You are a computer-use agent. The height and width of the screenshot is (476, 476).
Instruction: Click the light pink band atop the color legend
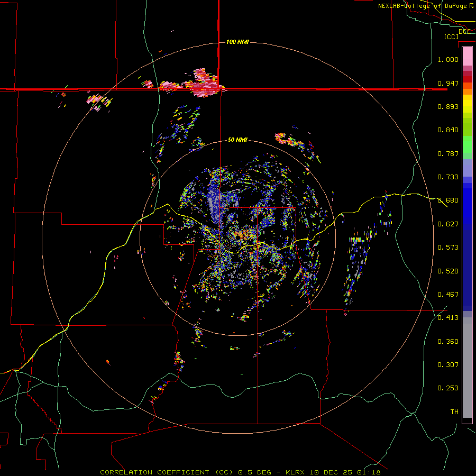click(467, 56)
